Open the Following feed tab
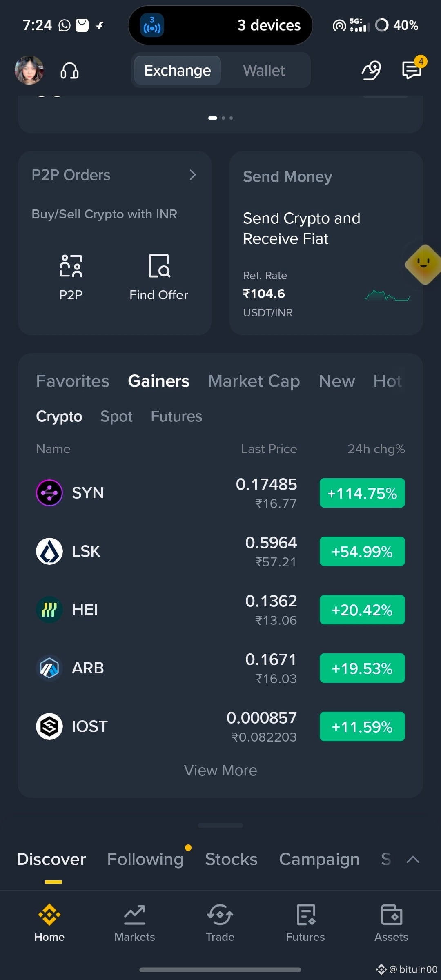Image resolution: width=441 pixels, height=980 pixels. (145, 859)
